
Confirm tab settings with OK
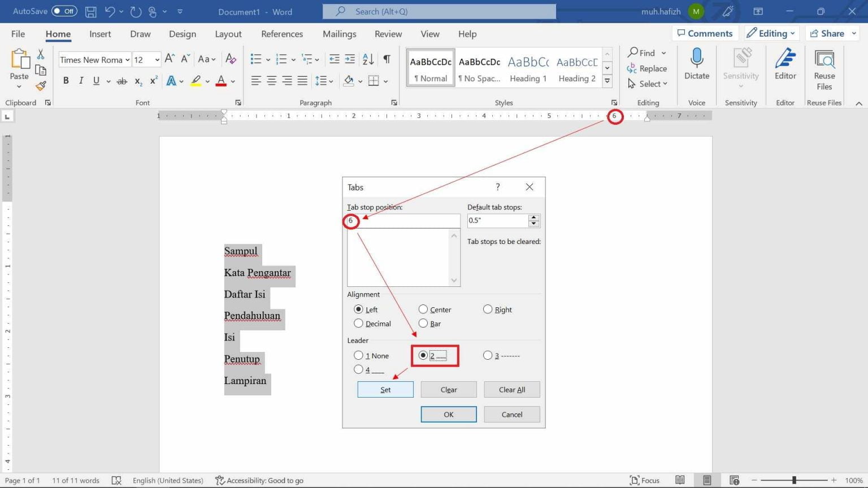(448, 414)
